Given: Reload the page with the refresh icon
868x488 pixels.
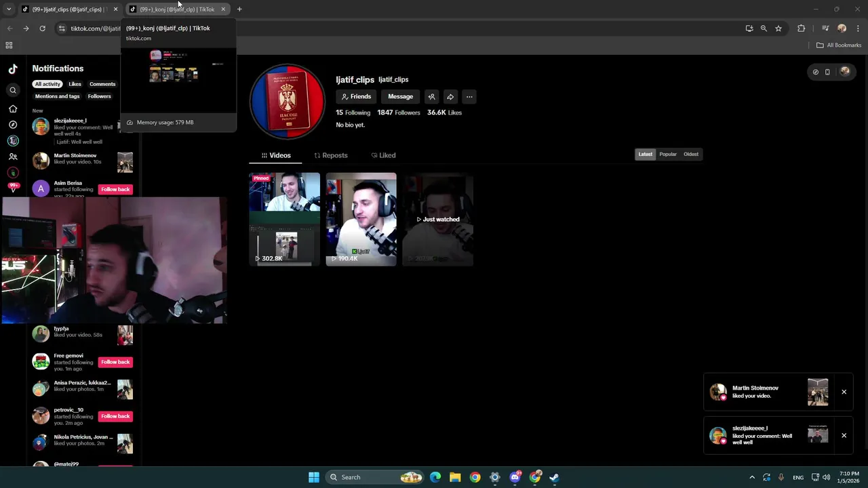Looking at the screenshot, I should point(42,28).
